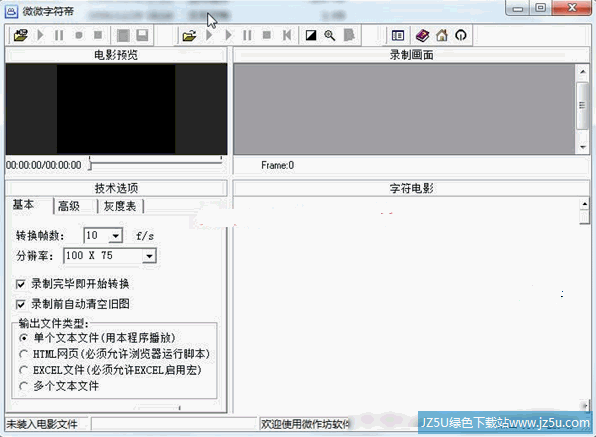Screen dimensions: 596x437
Task: Click the magnifier zoom icon
Action: point(330,35)
